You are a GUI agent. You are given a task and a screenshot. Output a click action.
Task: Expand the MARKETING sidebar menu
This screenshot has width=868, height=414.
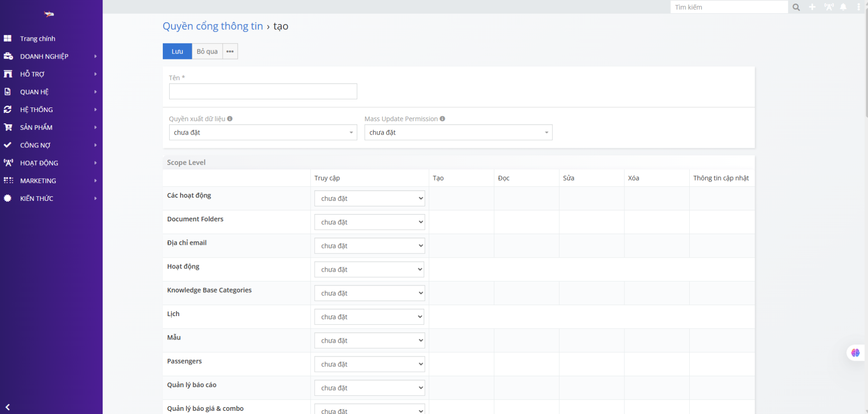[x=38, y=180]
